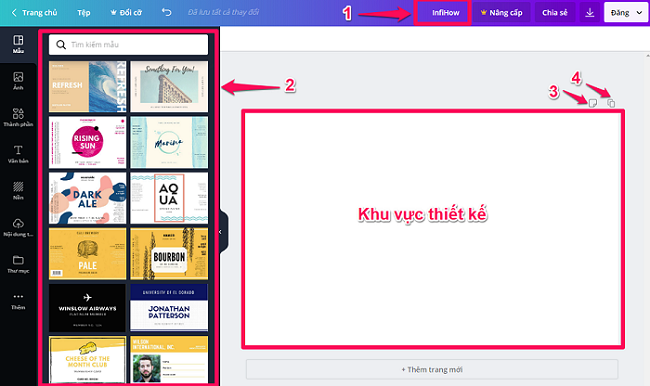Open the uploads cloud icon in sidebar
The width and height of the screenshot is (650, 386).
(x=18, y=223)
